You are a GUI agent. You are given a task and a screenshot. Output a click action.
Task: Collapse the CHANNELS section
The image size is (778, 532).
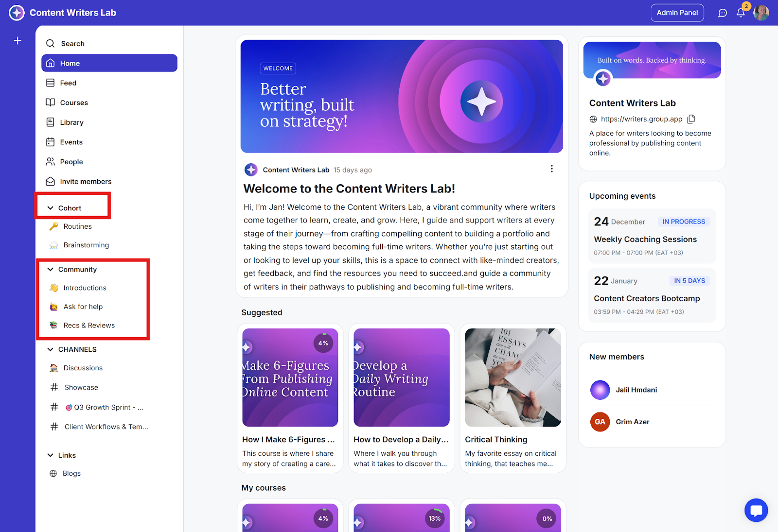[x=50, y=349]
